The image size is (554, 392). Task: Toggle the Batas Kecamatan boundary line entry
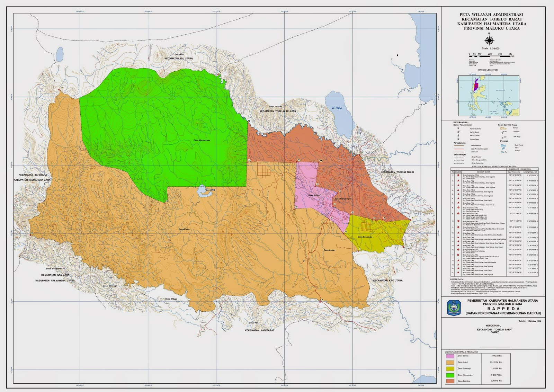(x=459, y=163)
